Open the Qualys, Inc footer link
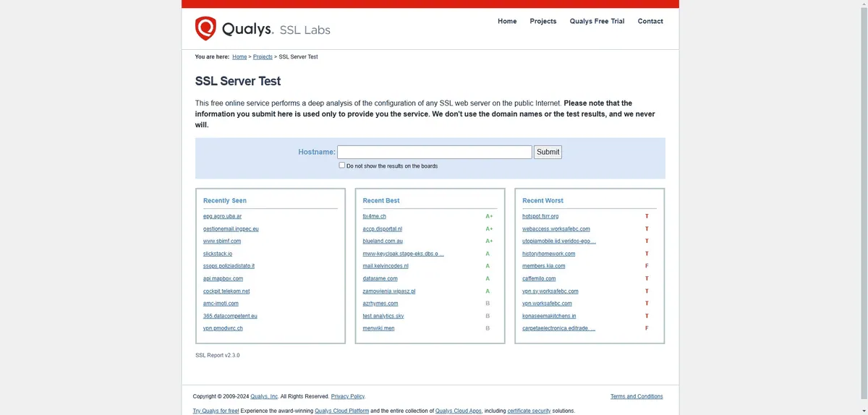868x415 pixels. click(264, 396)
